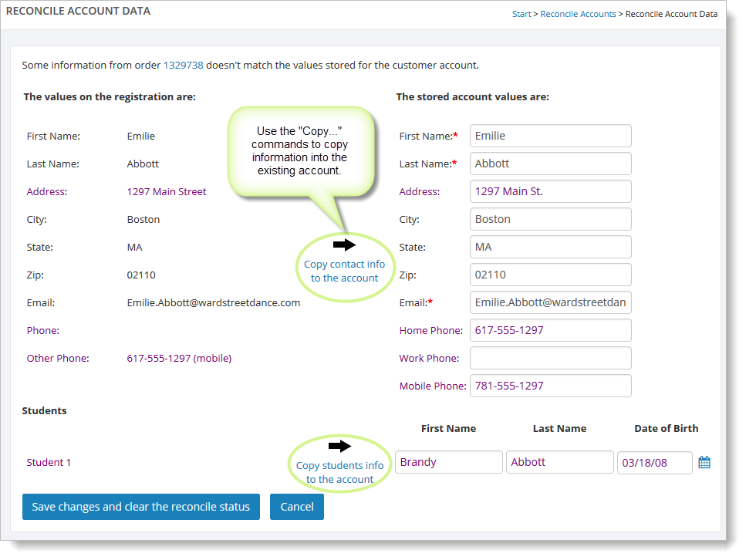This screenshot has height=560, width=746.
Task: Edit the Mobile Phone field
Action: [550, 386]
